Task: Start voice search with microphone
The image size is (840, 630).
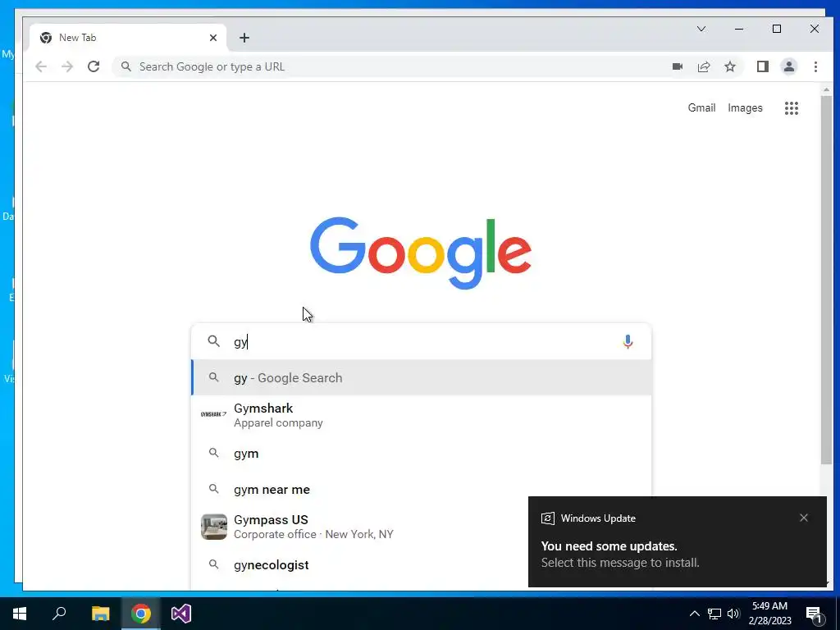Action: [628, 341]
